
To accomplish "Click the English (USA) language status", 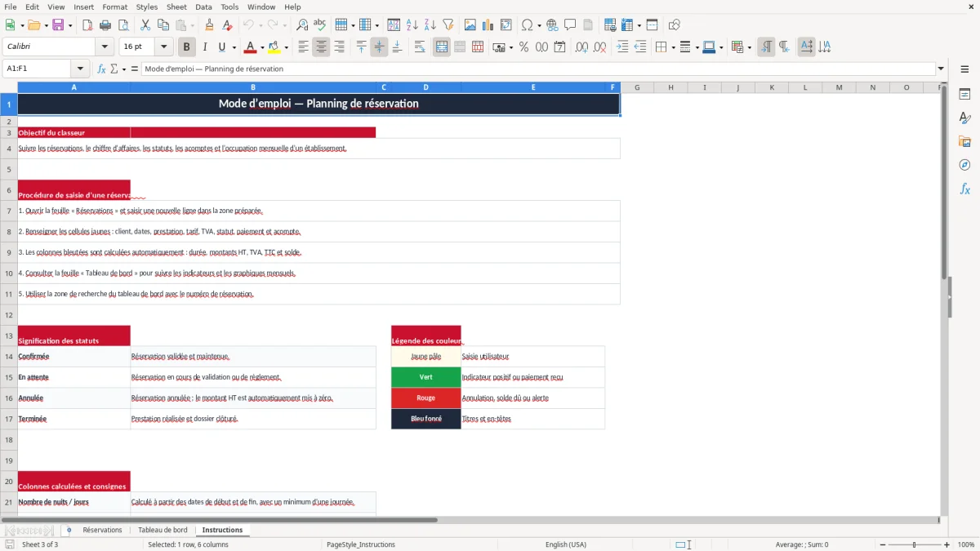I will point(565,544).
